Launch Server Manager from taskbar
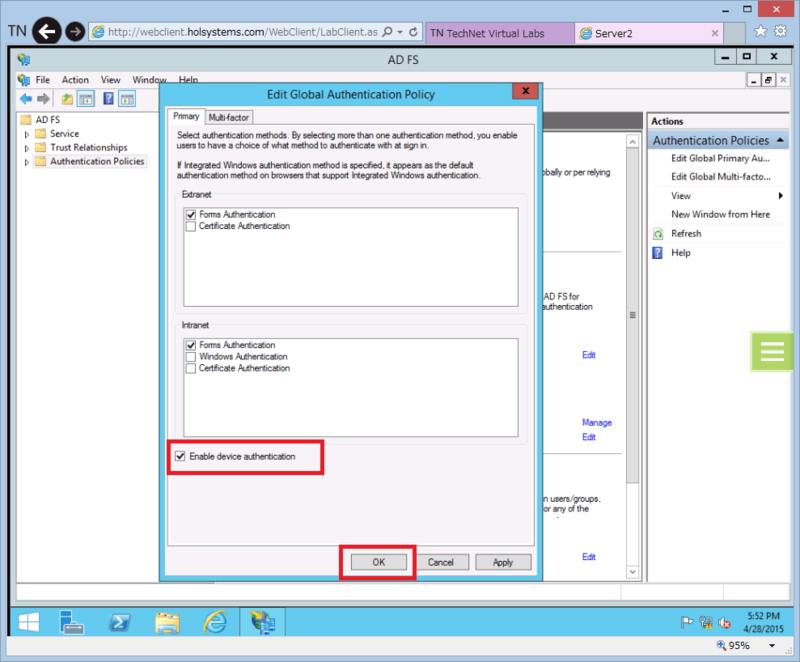800x662 pixels. [x=71, y=622]
